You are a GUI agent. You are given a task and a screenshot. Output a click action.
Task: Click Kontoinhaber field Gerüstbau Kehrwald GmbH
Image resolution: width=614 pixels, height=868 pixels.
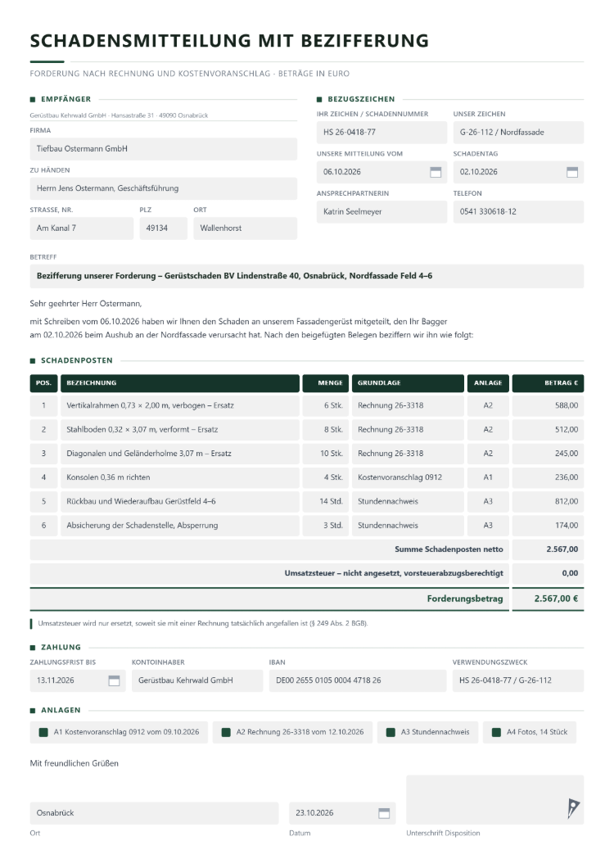(x=197, y=681)
